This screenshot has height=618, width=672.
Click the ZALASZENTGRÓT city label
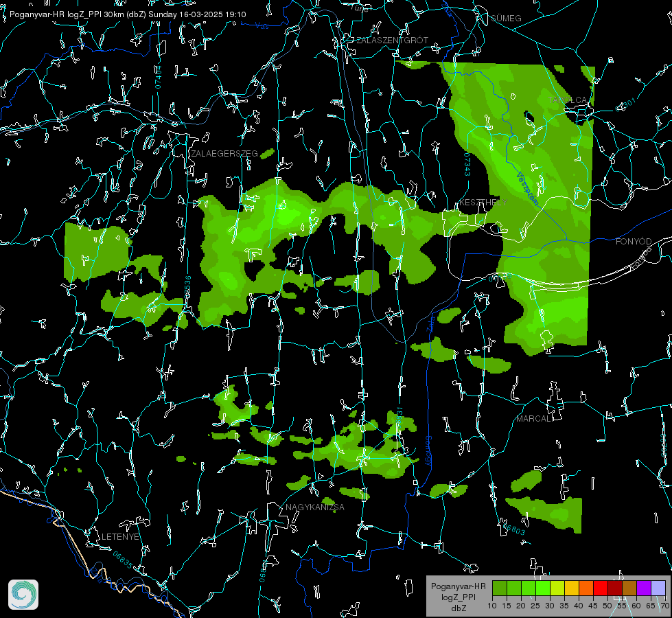(x=392, y=41)
